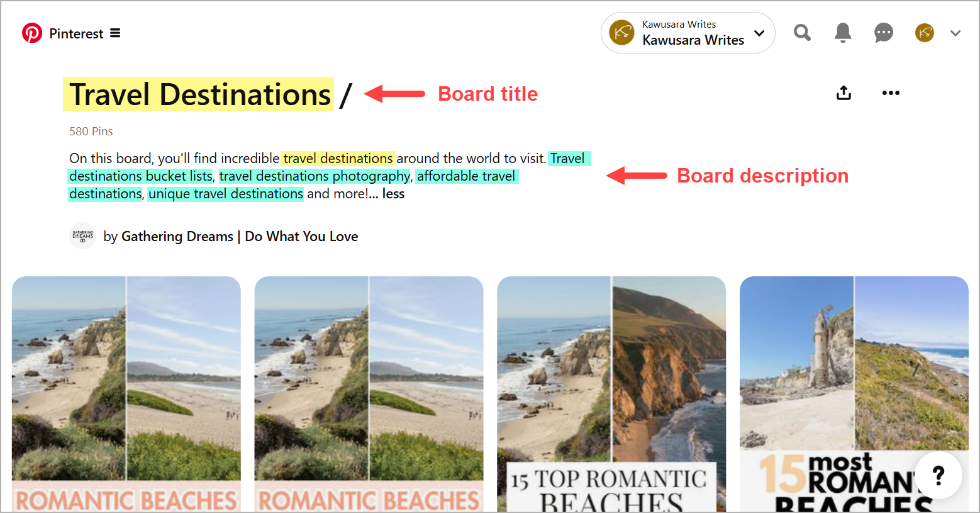Viewport: 980px width, 513px height.
Task: Click the Pinterest logo icon
Action: coord(33,33)
